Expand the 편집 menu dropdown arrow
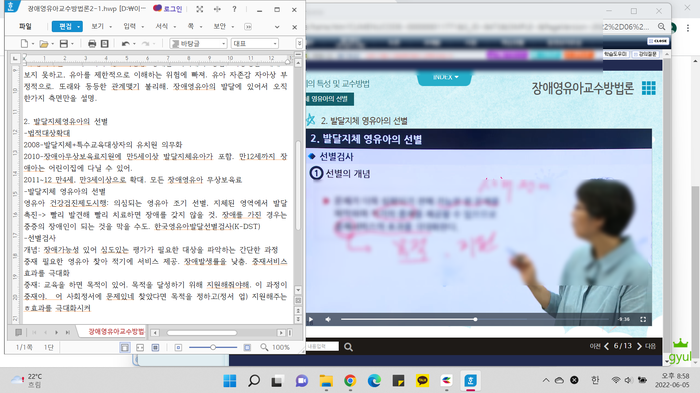 [x=79, y=27]
